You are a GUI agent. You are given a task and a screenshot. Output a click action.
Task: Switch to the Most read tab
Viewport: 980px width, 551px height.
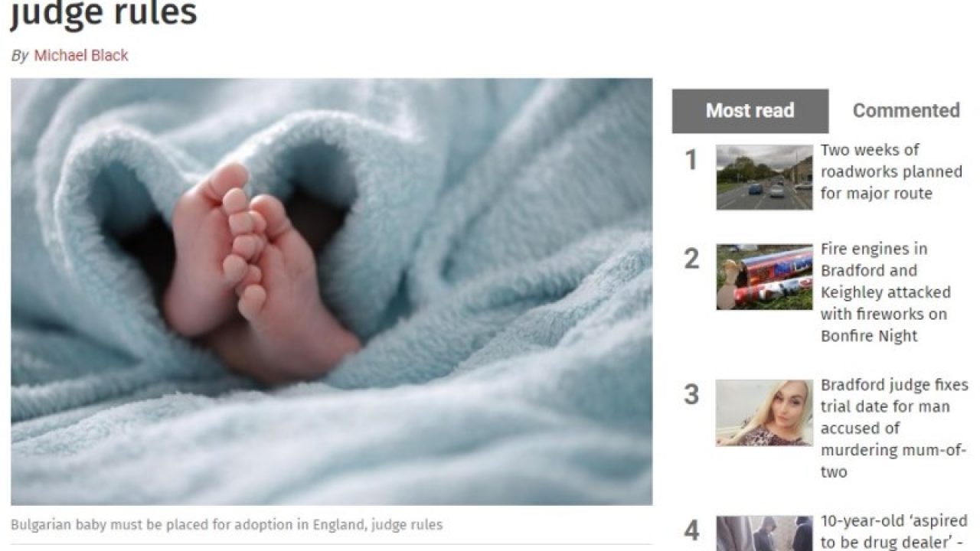click(750, 111)
